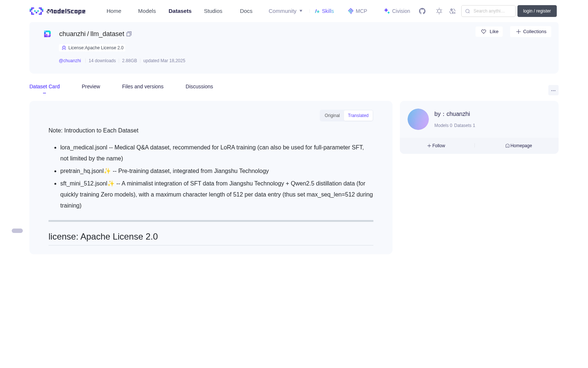
Task: Click the 'Datasets 1' count
Action: [465, 125]
